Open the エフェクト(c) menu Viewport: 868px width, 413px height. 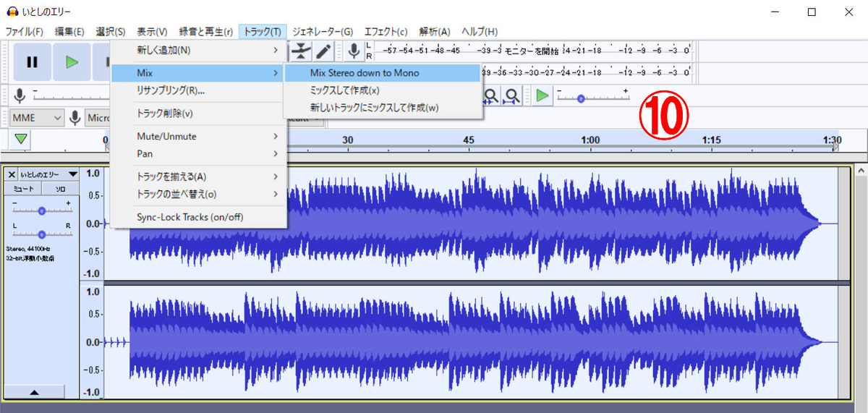pos(386,32)
